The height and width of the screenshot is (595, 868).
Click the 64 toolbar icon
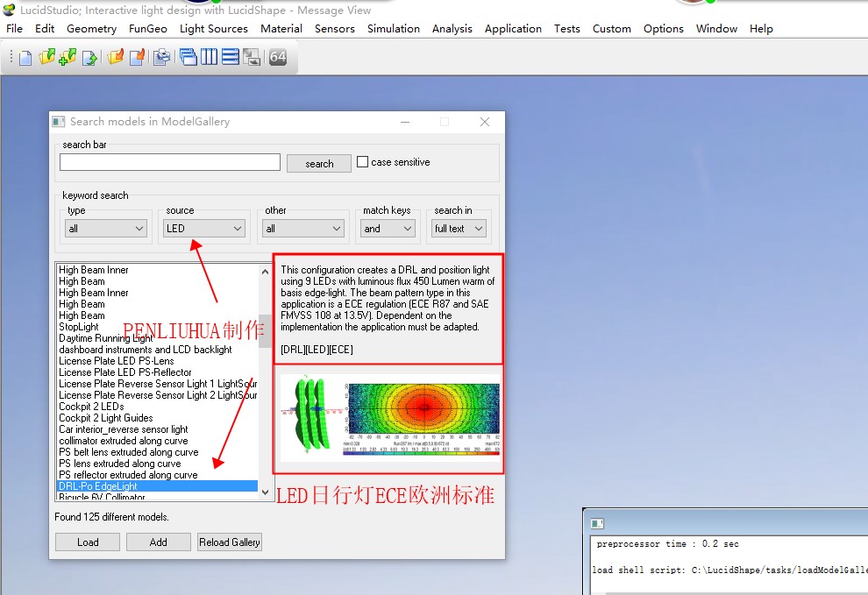[x=278, y=57]
